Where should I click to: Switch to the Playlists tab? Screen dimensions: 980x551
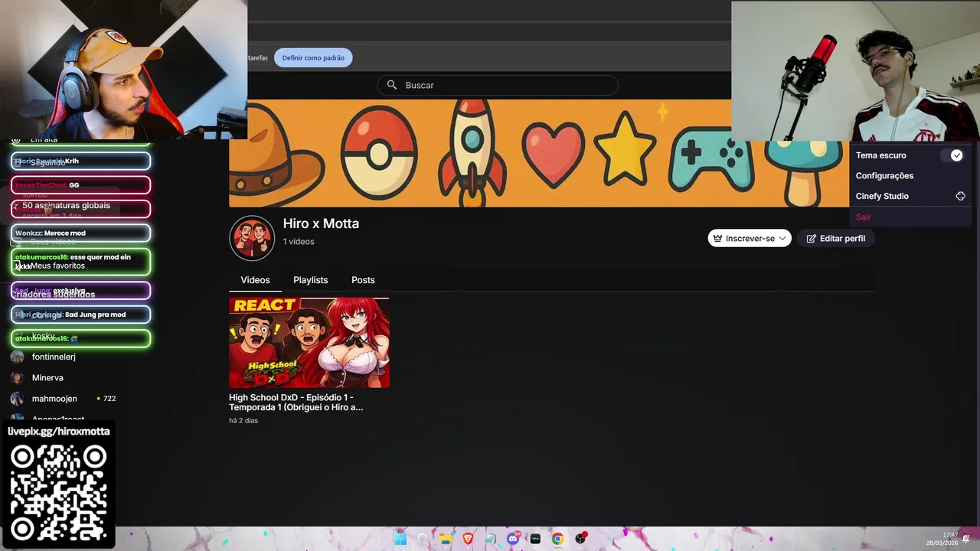coord(310,280)
